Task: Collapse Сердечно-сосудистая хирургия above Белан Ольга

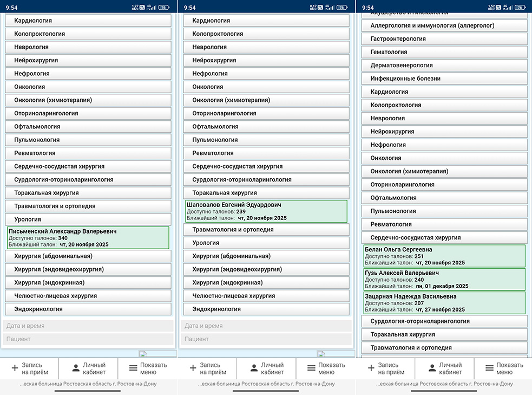Action: 444,237
